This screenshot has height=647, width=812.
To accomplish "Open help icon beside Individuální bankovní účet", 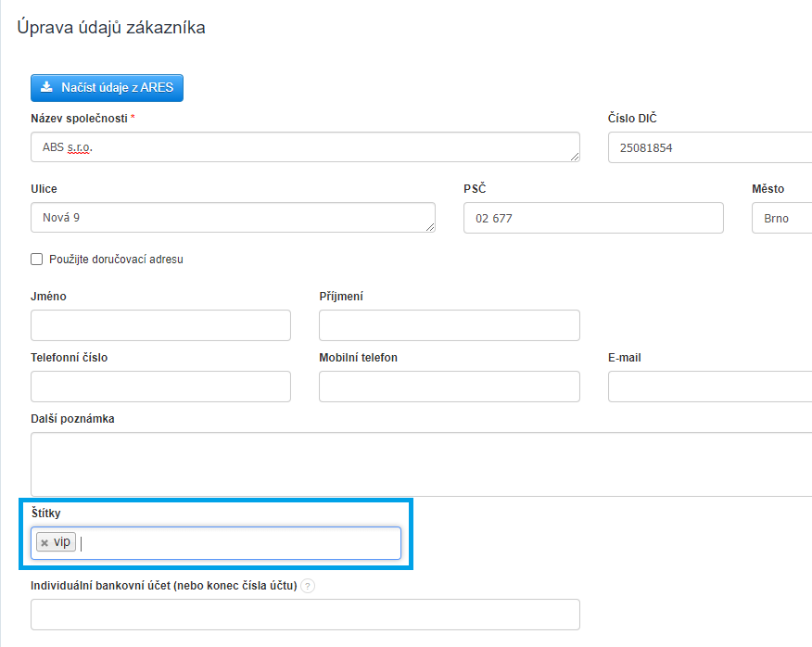I will coord(307,586).
